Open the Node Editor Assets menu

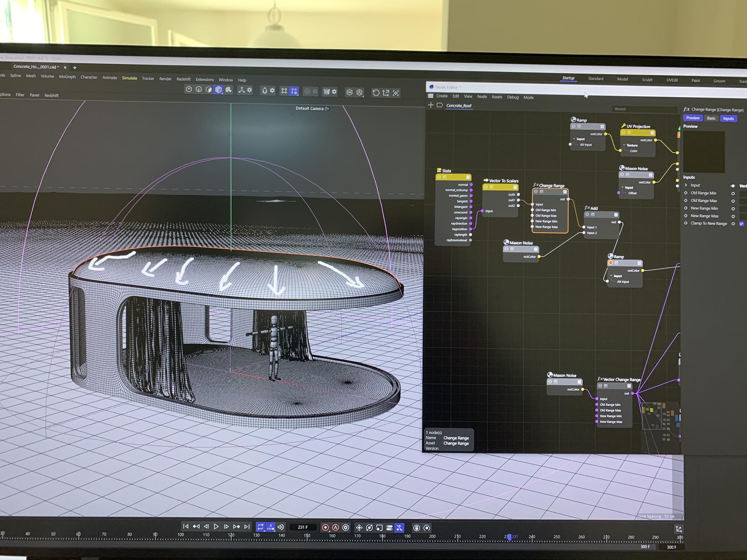pos(497,97)
